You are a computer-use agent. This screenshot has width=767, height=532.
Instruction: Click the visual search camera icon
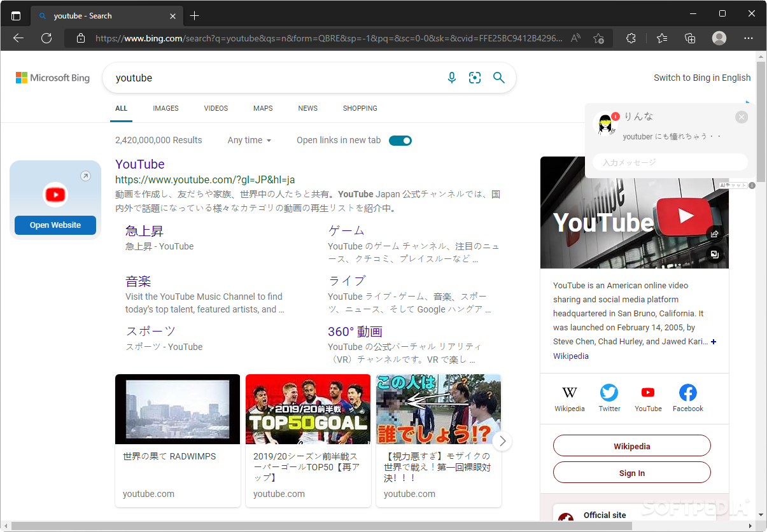click(x=475, y=78)
